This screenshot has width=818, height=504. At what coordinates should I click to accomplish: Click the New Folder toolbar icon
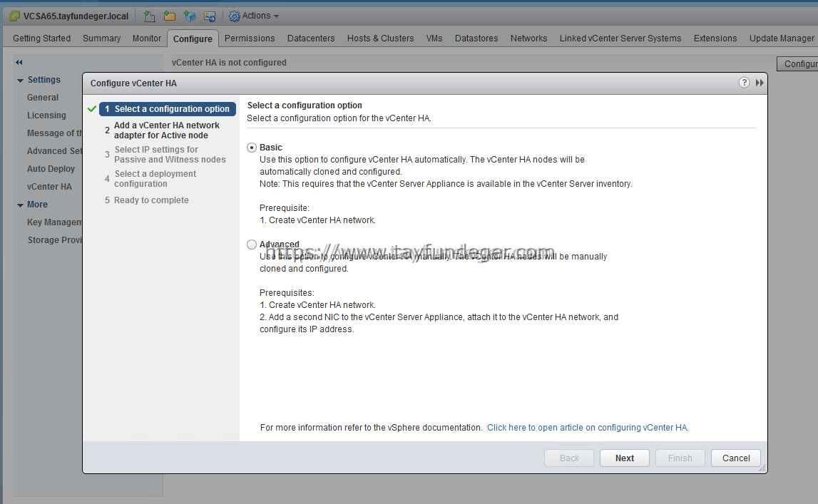(170, 16)
